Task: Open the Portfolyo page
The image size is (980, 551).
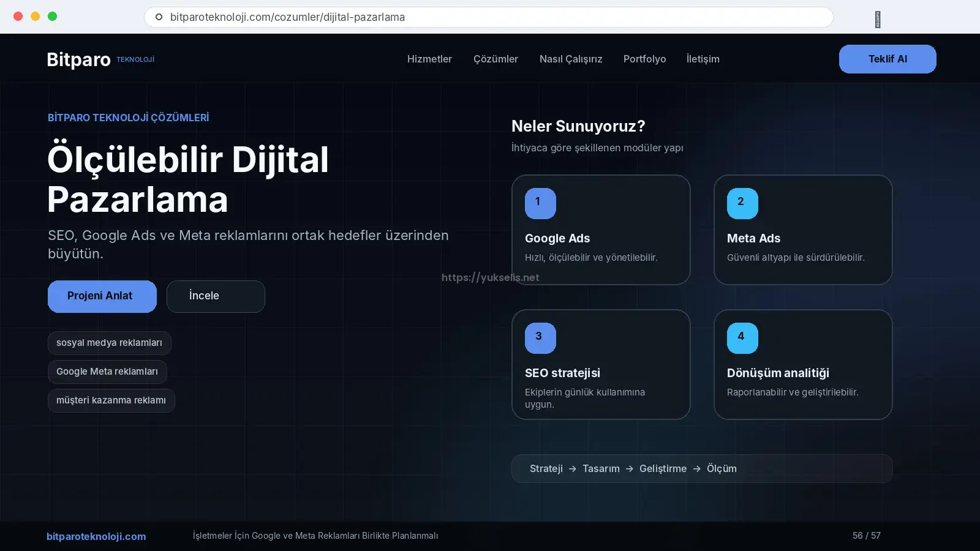Action: pyautogui.click(x=644, y=59)
